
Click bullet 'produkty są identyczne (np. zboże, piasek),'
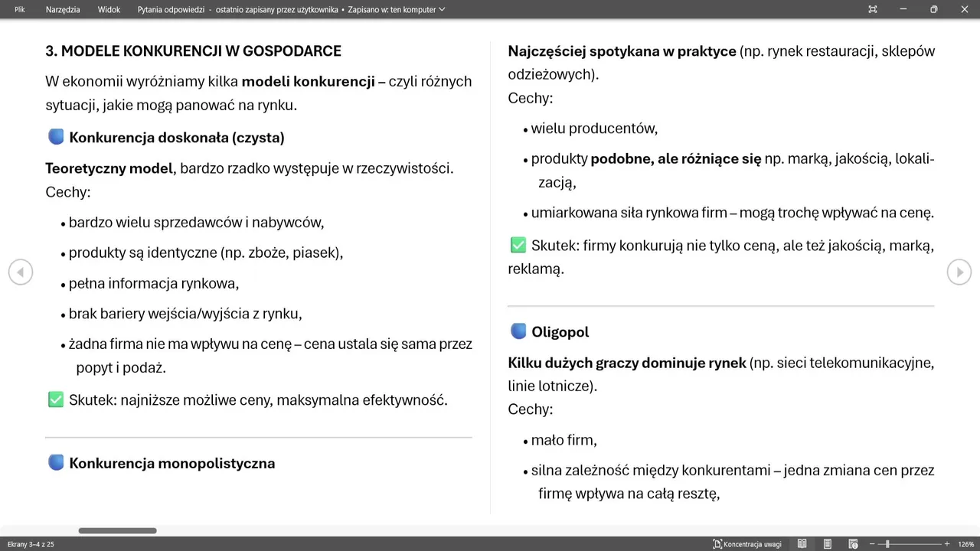pos(206,253)
